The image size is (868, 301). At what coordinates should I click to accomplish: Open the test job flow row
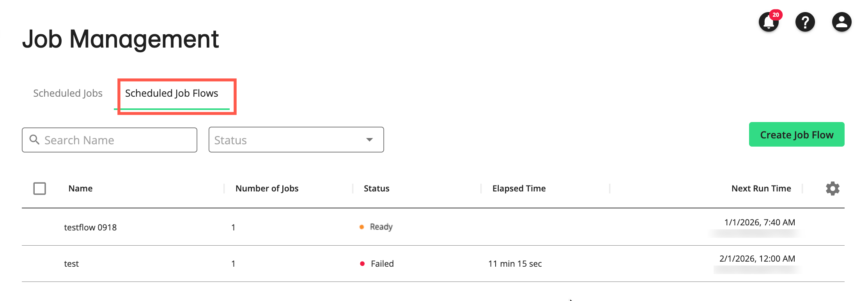(72, 264)
